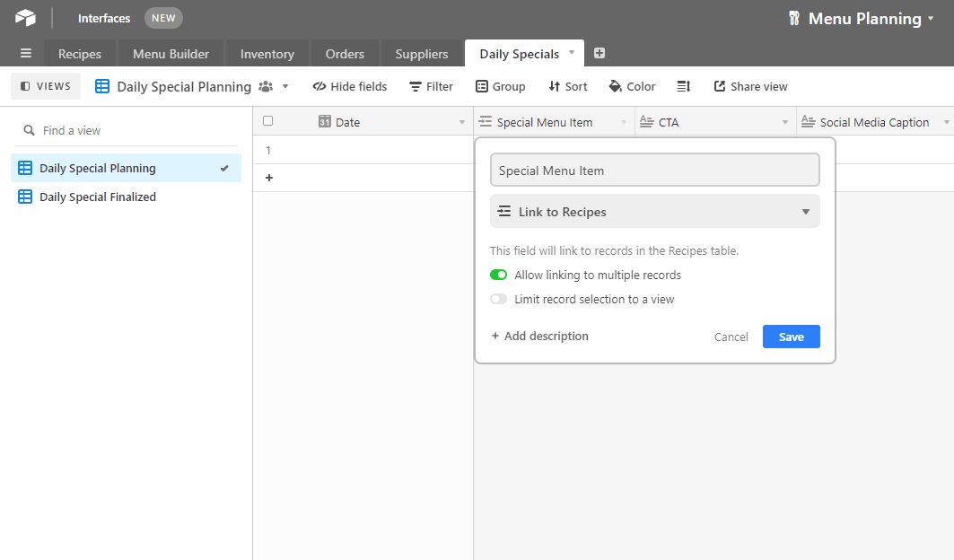The height and width of the screenshot is (560, 954).
Task: Select the Daily Special Finalized view
Action: coord(98,197)
